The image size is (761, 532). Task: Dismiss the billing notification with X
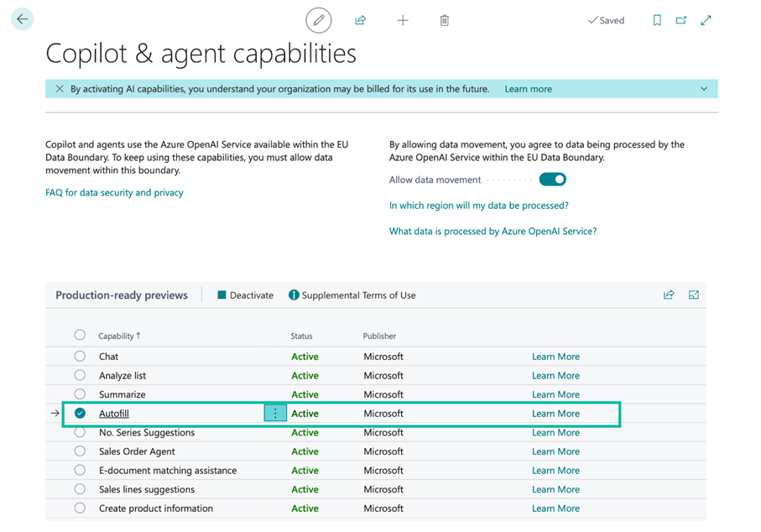point(60,89)
